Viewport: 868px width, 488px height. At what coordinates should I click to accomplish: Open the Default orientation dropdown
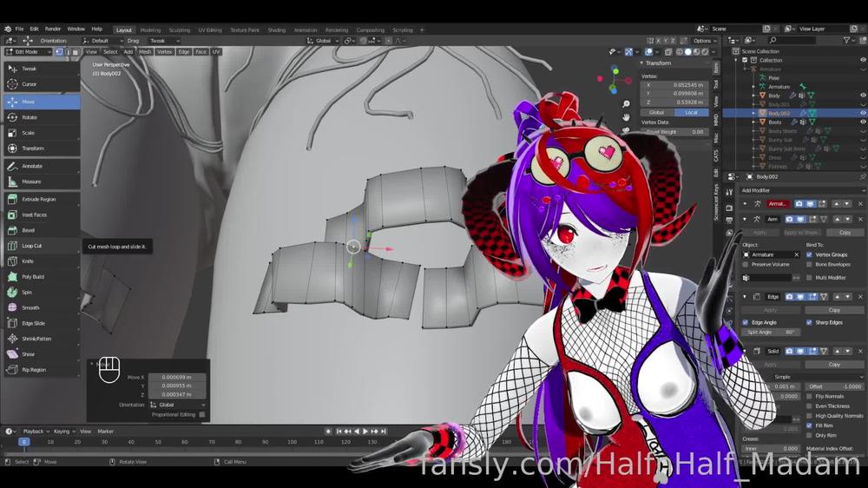[102, 41]
